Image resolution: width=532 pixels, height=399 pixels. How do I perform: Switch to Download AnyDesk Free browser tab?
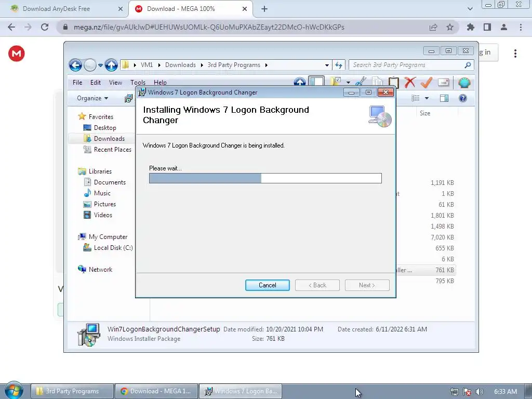pos(56,9)
